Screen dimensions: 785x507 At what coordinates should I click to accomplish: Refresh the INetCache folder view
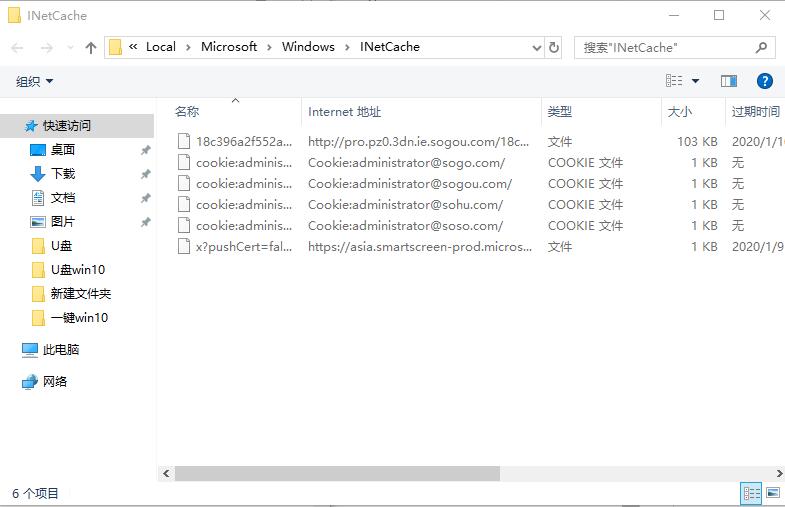coord(554,47)
